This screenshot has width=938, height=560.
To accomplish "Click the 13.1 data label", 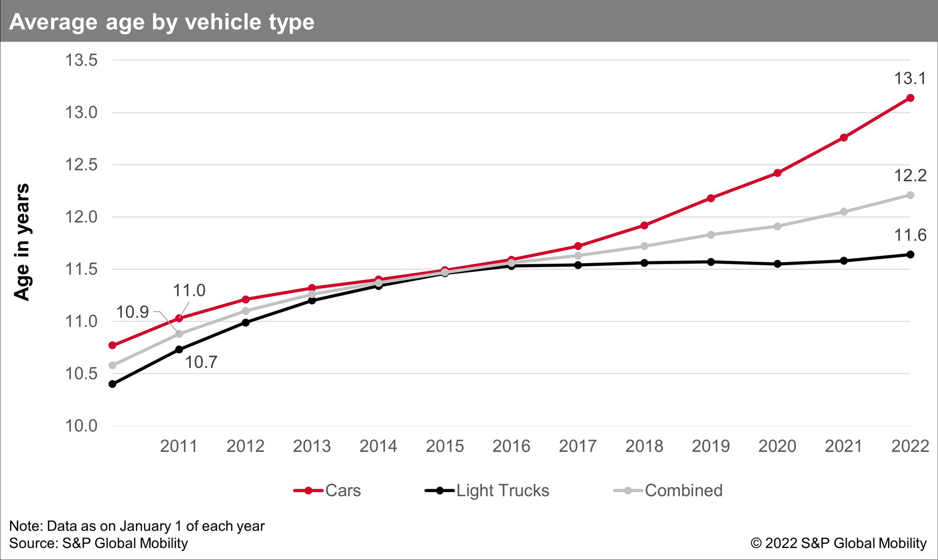I will [x=910, y=79].
